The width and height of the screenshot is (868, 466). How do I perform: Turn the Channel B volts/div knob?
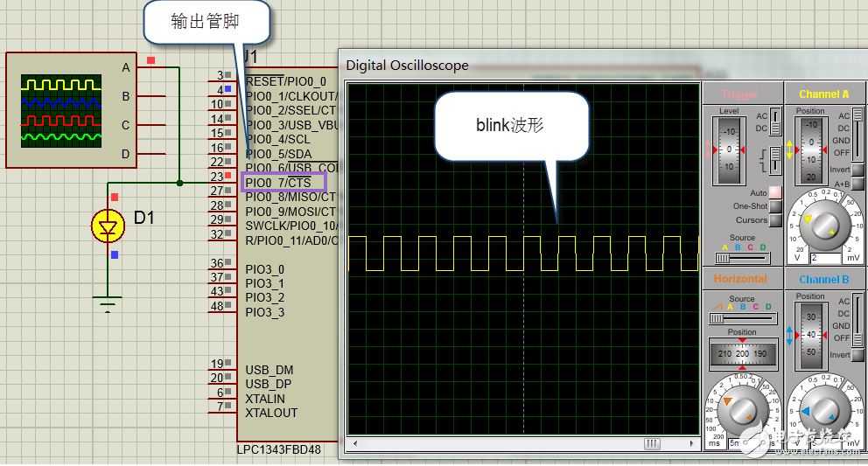(824, 409)
